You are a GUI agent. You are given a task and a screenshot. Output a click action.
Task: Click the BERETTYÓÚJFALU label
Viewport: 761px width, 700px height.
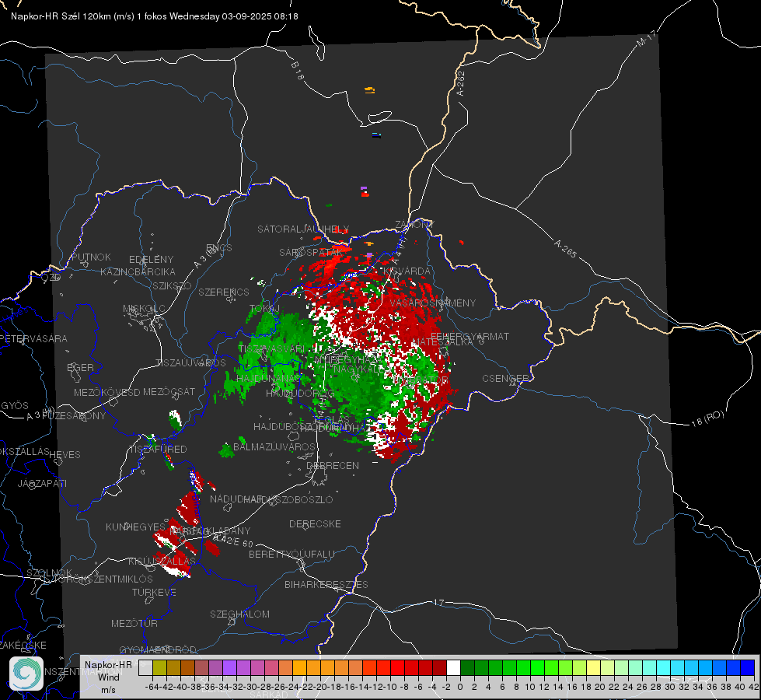[x=291, y=554]
